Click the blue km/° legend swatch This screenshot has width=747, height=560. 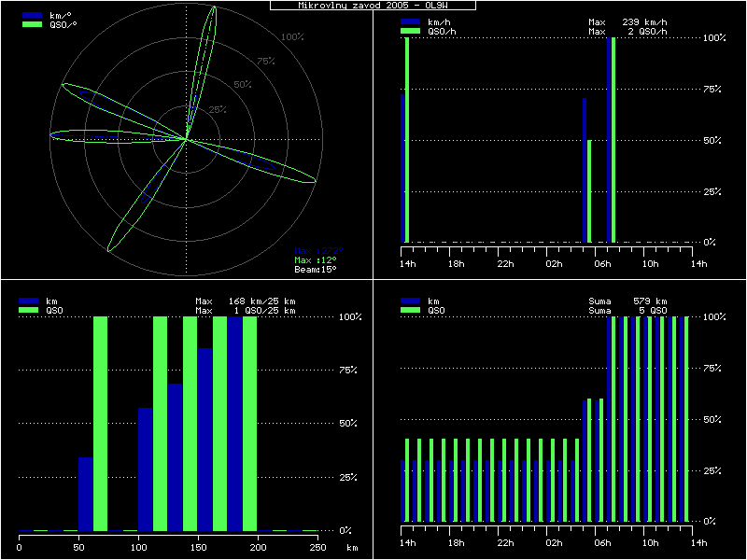tap(32, 15)
